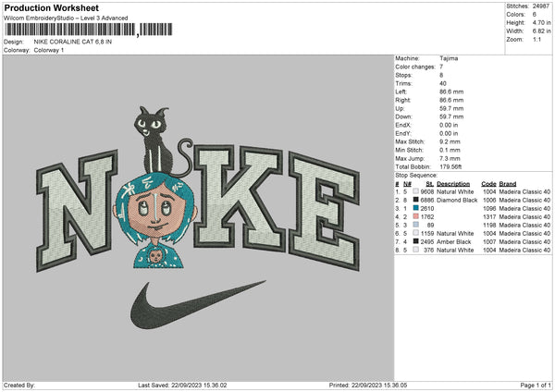The height and width of the screenshot is (392, 555).
Task: Click the 'Color changes:' label
Action: coord(415,67)
